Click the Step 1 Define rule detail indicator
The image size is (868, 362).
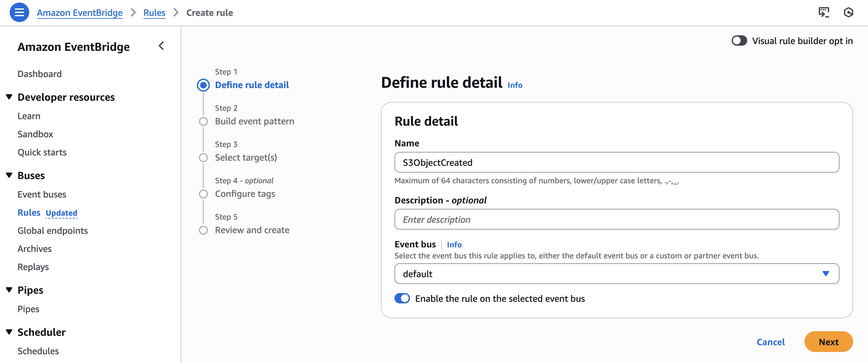click(x=203, y=85)
